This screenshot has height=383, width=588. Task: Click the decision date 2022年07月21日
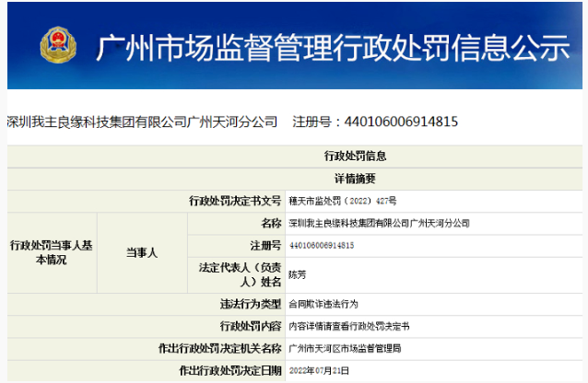pos(319,370)
